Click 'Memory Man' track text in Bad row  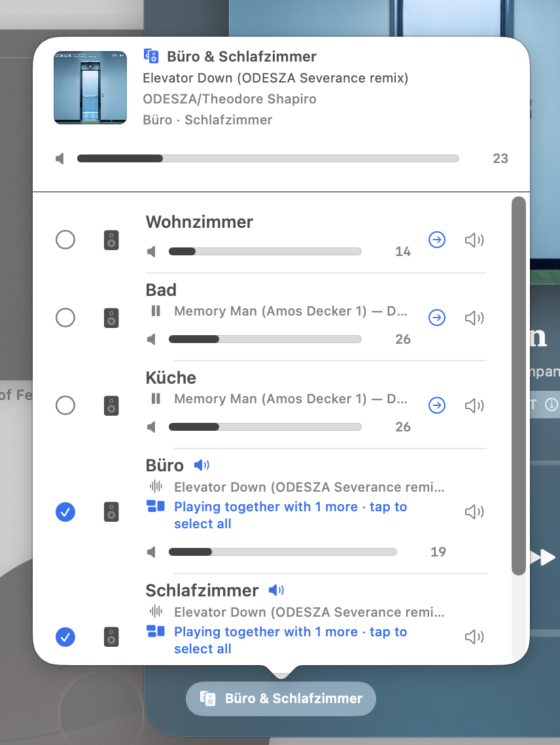point(290,311)
